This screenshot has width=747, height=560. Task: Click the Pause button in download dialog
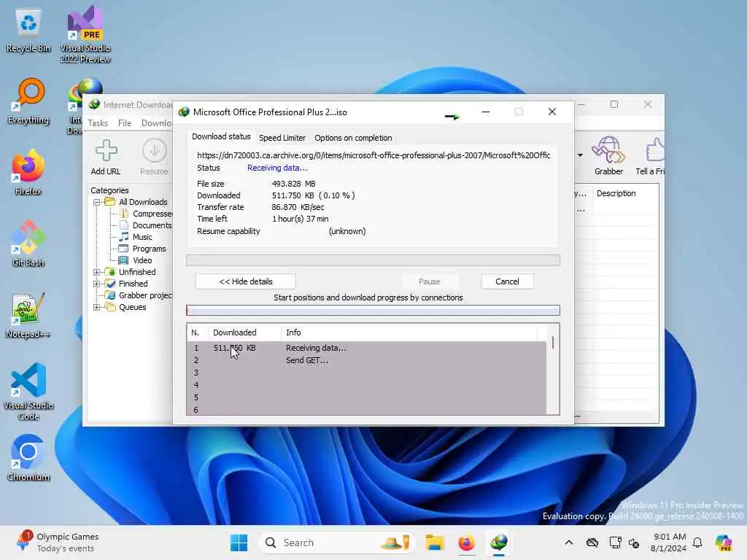coord(429,281)
